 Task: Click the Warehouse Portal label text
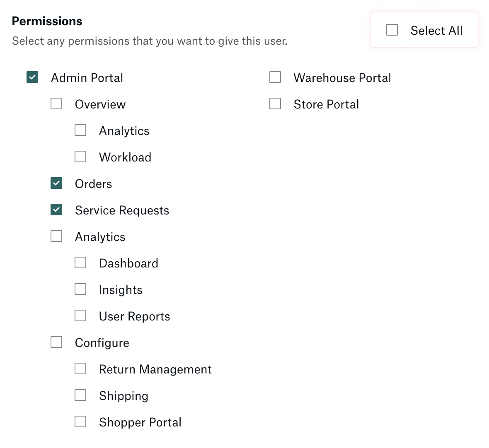point(342,77)
